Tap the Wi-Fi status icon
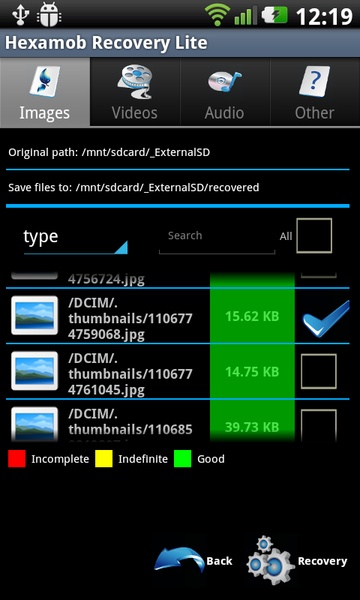 [217, 15]
